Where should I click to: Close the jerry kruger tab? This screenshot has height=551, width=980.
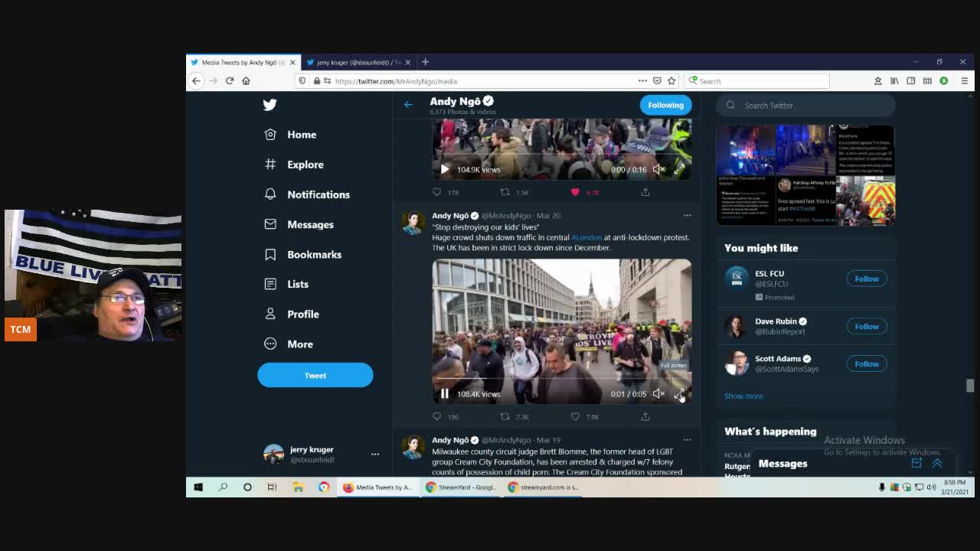pos(407,62)
